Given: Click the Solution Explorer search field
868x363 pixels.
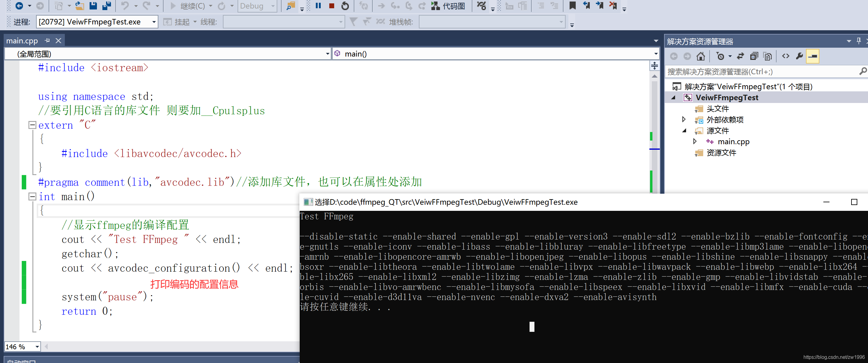Looking at the screenshot, I should (x=762, y=71).
